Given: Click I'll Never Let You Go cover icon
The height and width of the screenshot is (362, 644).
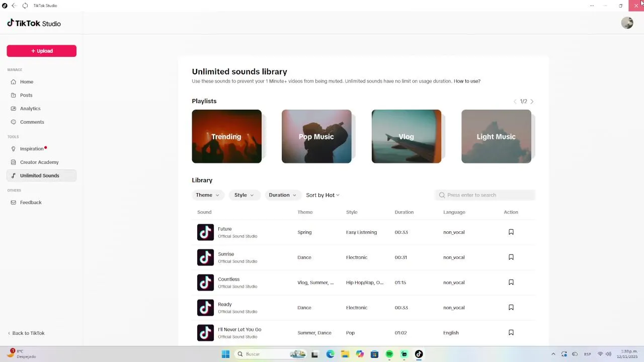Looking at the screenshot, I should pos(205,333).
